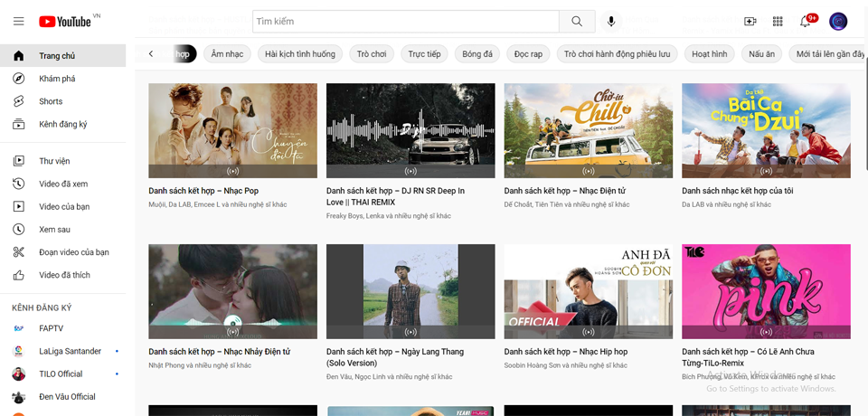Select the Đọc rap filter chip
This screenshot has width=868, height=416.
(x=528, y=53)
